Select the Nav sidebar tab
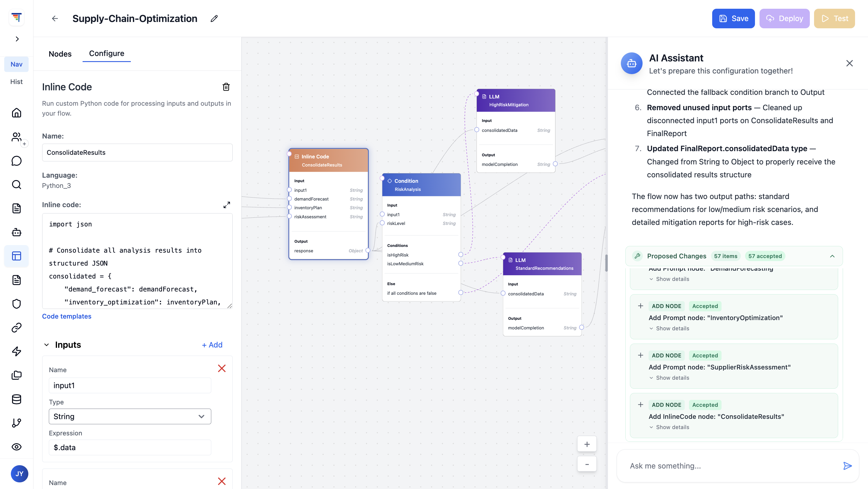Image resolution: width=868 pixels, height=489 pixels. point(17,64)
